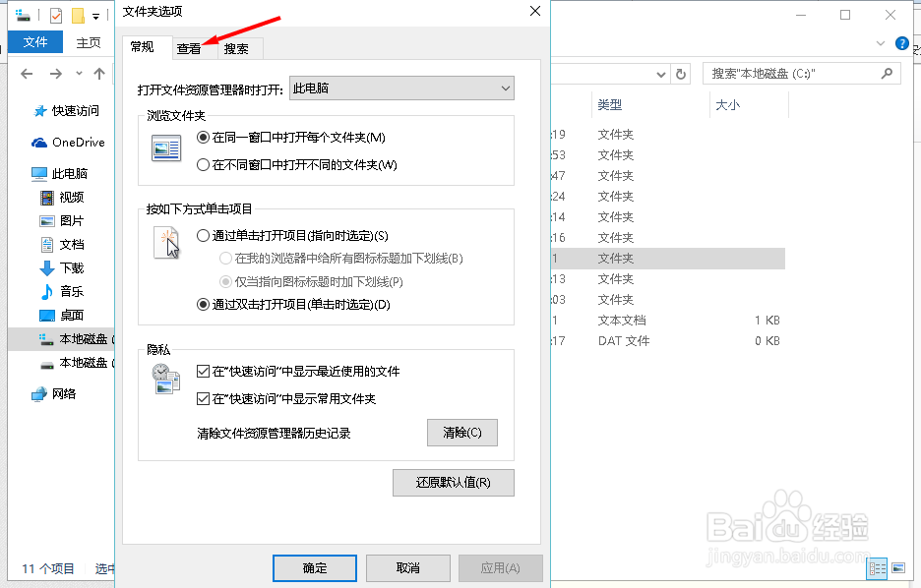Select single-click to open item option (S)
Image resolution: width=921 pixels, height=588 pixels.
click(x=292, y=236)
